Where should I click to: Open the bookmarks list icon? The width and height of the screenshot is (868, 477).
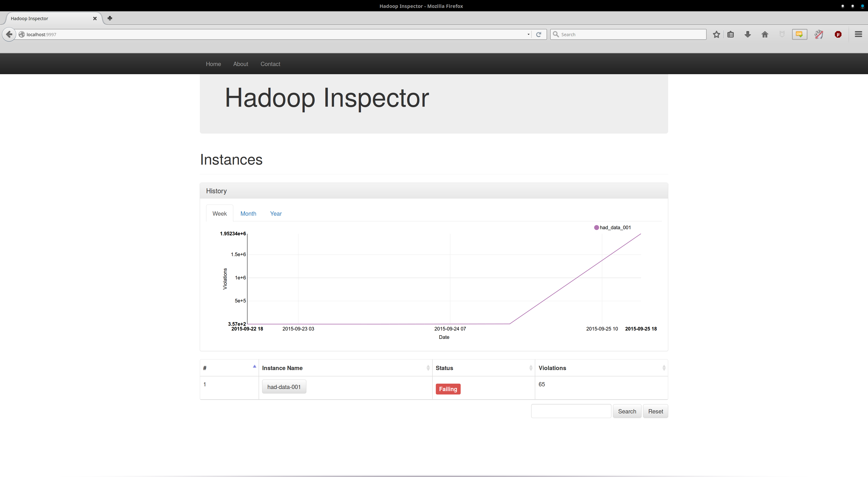tap(731, 34)
